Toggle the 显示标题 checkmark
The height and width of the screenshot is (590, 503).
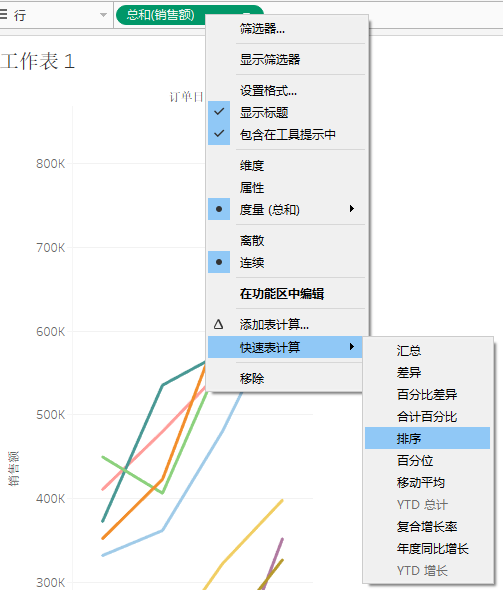point(287,112)
